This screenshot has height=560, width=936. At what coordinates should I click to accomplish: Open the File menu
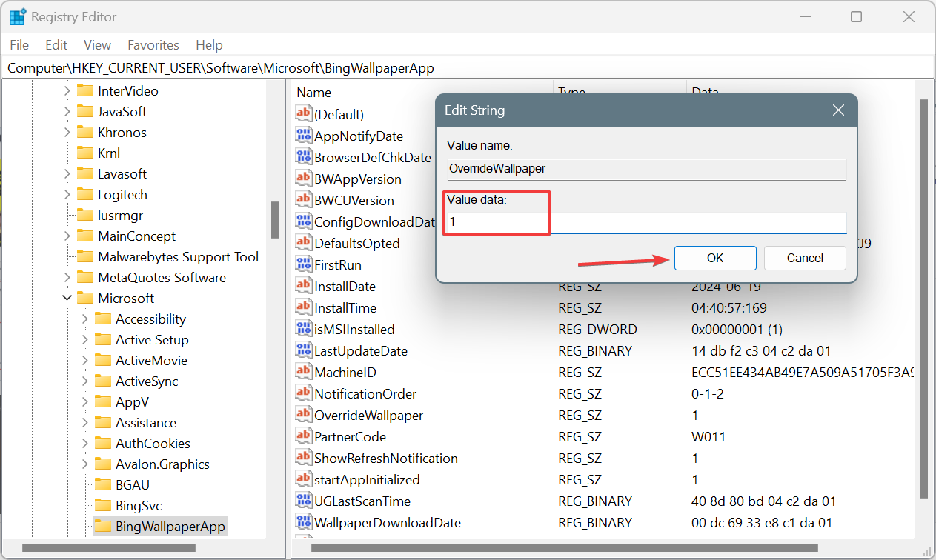pos(19,45)
